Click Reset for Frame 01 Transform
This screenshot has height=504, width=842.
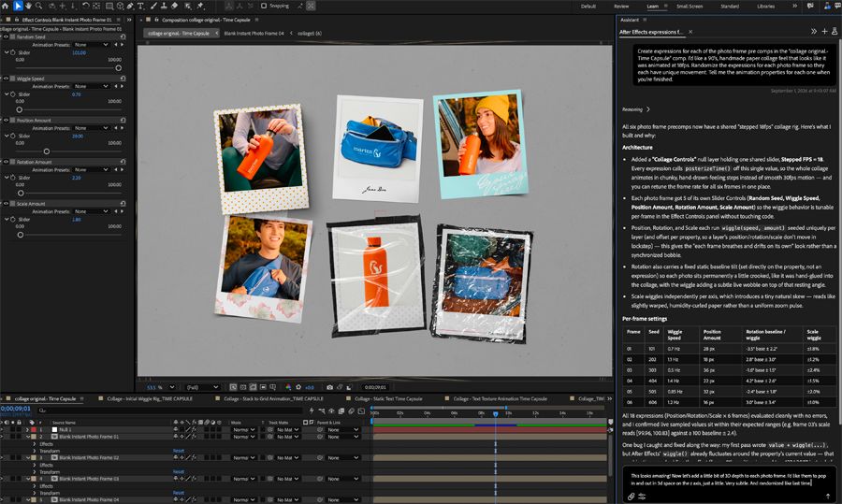[x=179, y=451]
